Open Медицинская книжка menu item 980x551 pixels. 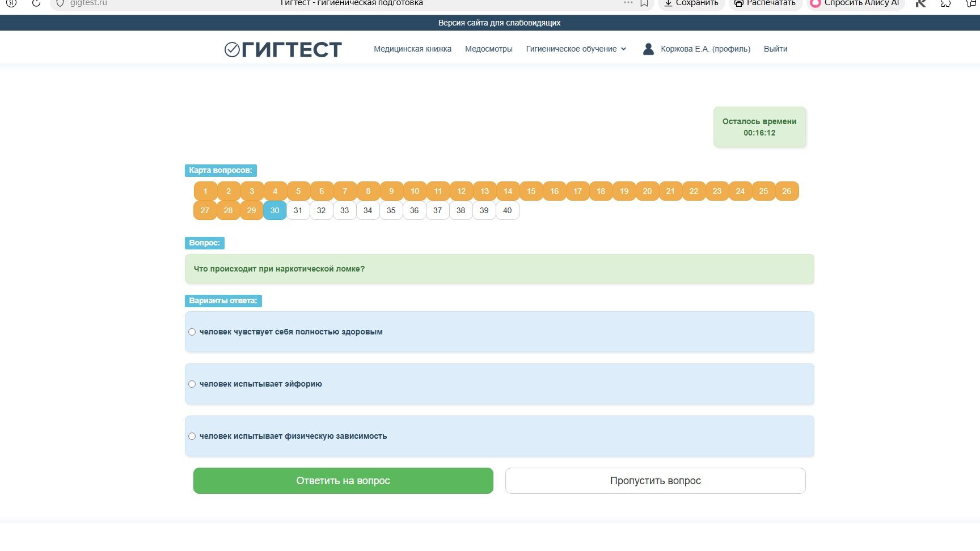tap(412, 49)
